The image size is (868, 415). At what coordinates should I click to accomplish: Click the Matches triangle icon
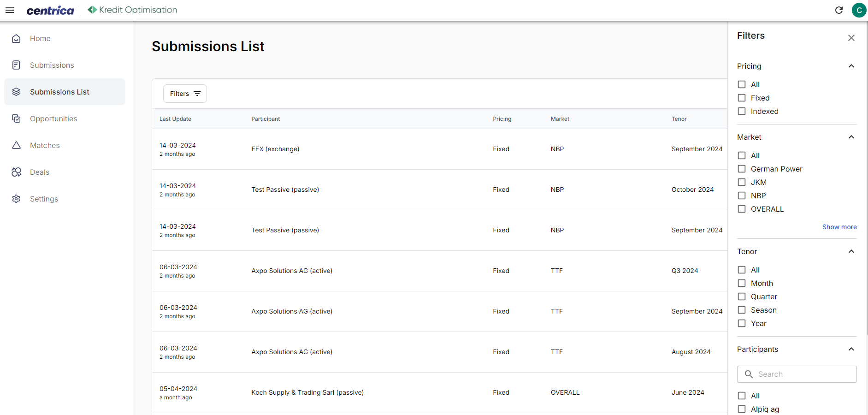[16, 145]
